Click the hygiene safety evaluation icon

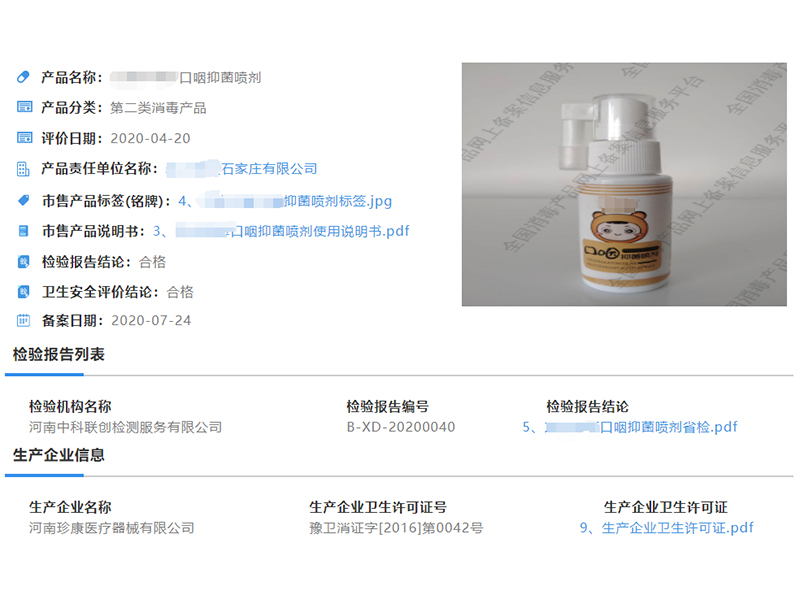click(x=23, y=292)
